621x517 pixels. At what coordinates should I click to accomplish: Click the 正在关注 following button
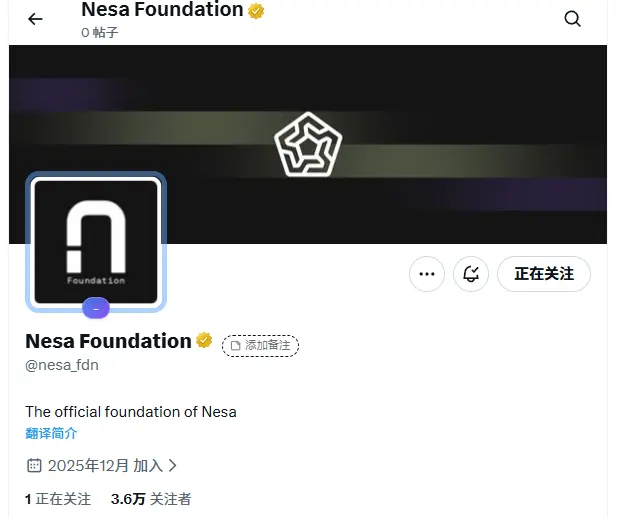[544, 274]
